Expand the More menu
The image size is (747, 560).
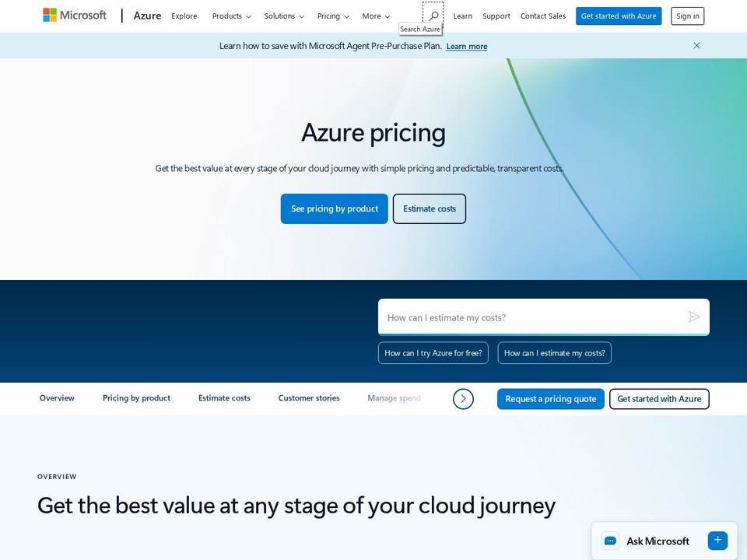(376, 16)
